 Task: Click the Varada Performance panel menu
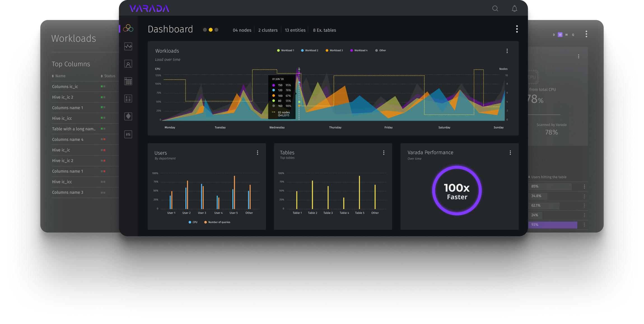point(511,152)
